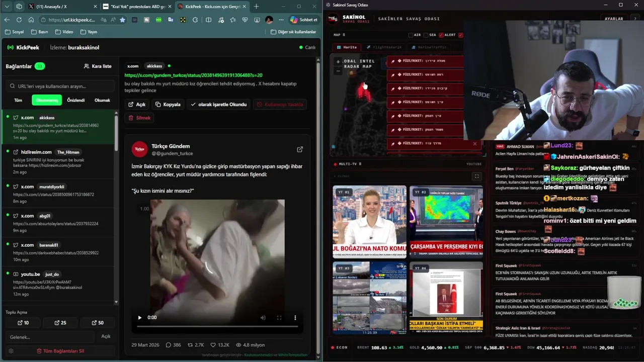Open the Video bookmarks folder

pos(64,32)
